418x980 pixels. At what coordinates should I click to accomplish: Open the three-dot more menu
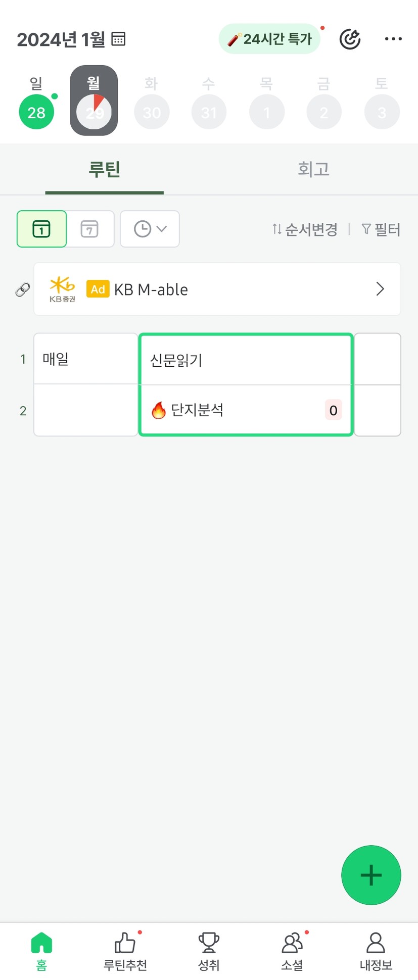(393, 39)
